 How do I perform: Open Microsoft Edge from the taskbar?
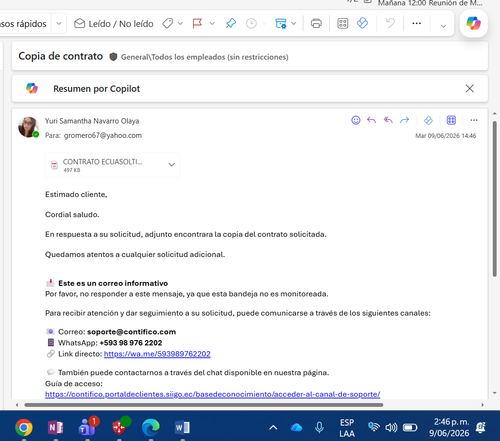[151, 428]
